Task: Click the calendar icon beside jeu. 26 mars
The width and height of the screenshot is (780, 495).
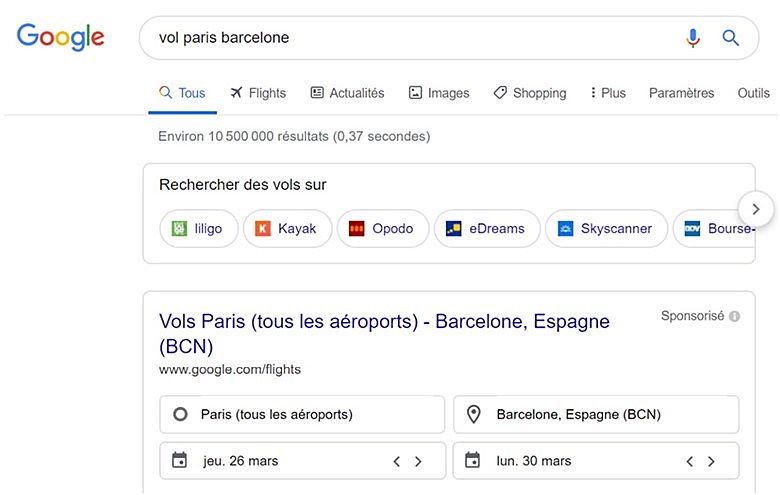Action: 180,461
